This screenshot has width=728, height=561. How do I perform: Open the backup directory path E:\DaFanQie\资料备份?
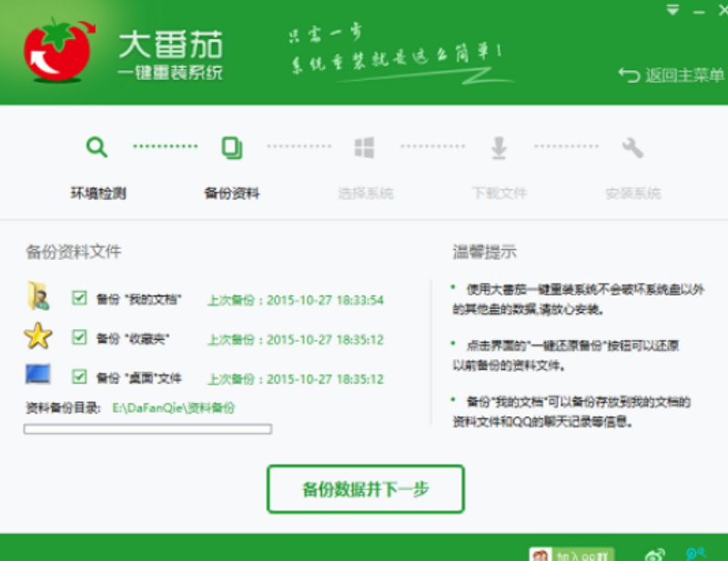pos(174,408)
